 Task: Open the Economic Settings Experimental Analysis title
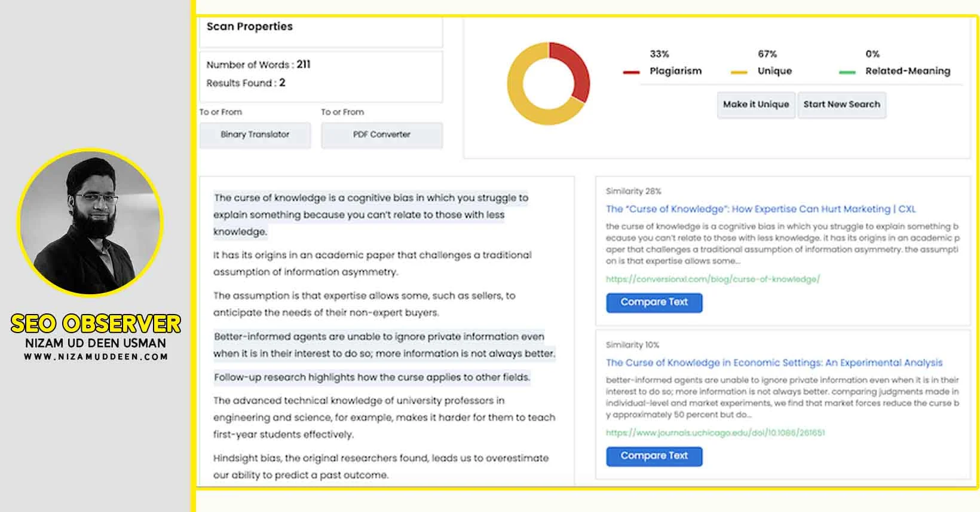click(774, 363)
